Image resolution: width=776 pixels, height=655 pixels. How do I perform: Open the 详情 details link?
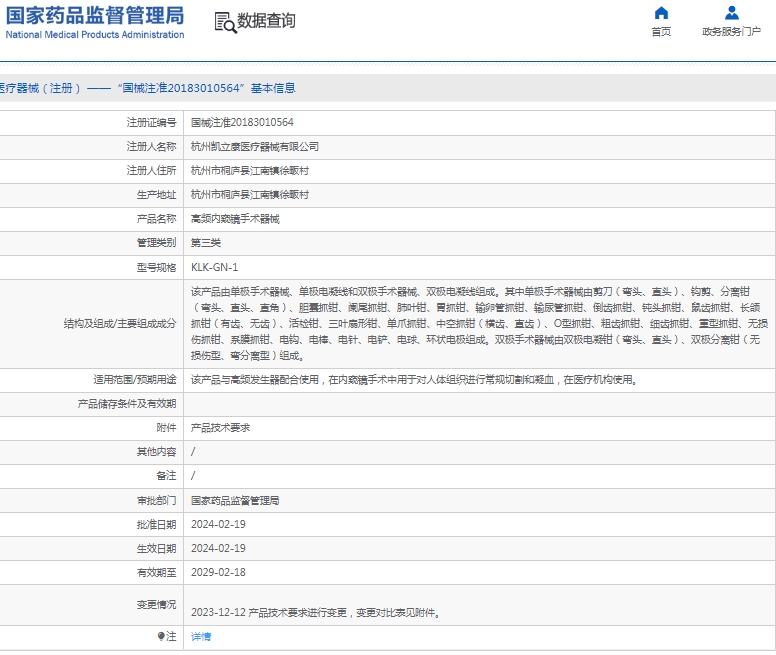[201, 637]
